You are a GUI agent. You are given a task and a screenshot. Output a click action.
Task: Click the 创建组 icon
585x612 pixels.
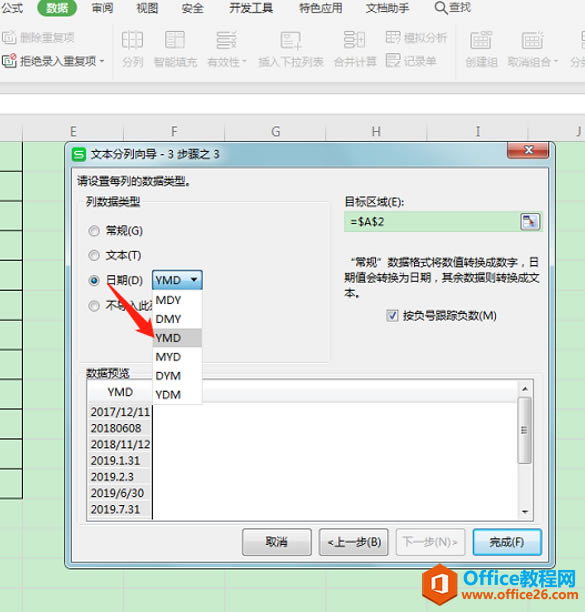[481, 40]
